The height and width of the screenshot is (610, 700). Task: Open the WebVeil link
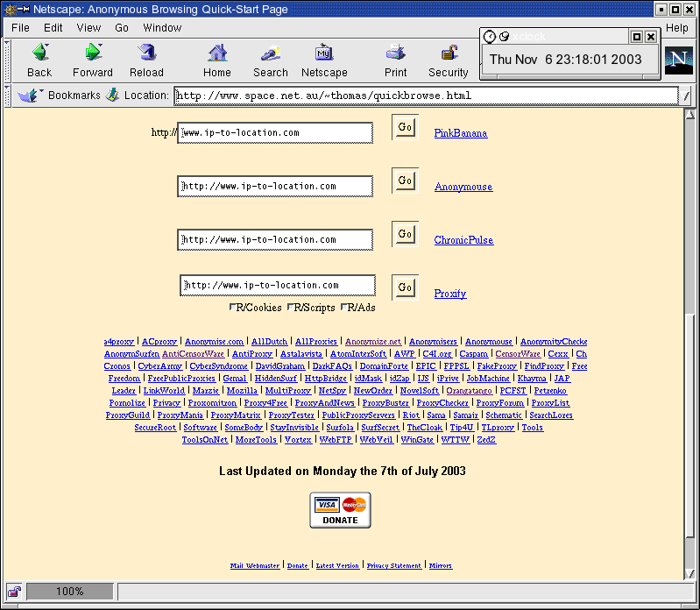click(377, 439)
